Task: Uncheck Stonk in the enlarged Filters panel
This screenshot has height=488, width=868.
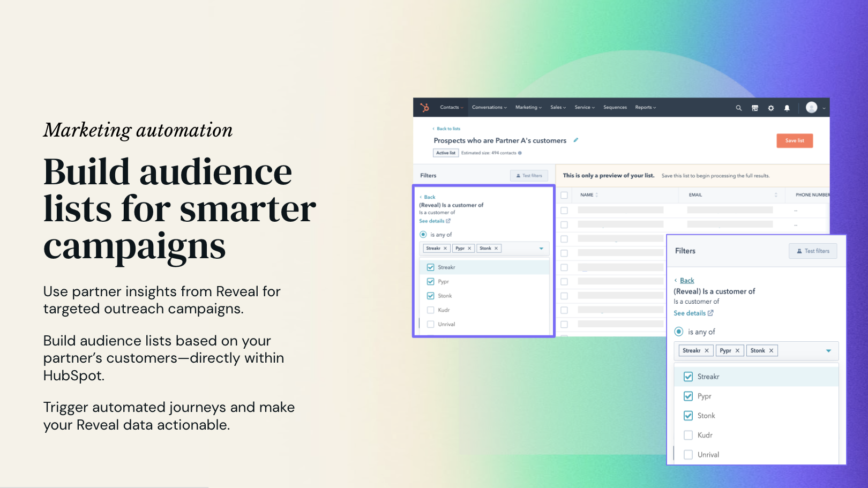Action: point(689,416)
